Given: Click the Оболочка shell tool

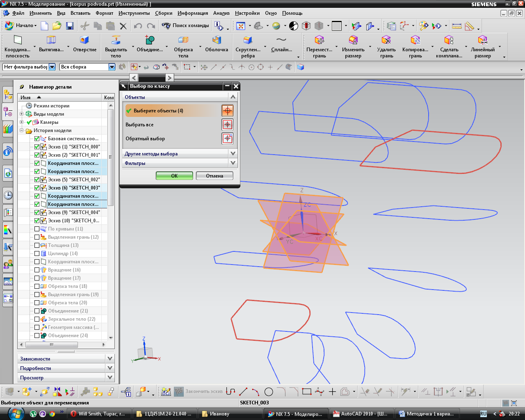Looking at the screenshot, I should click(x=217, y=43).
